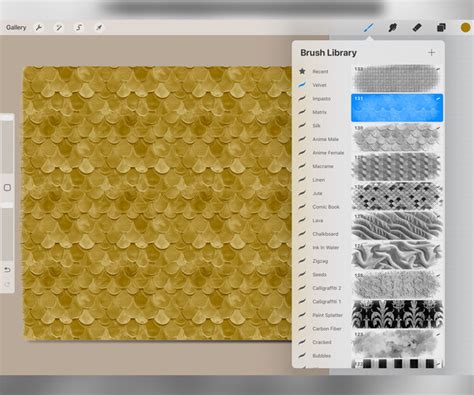This screenshot has height=395, width=474.
Task: Choose the Zigzag brush set
Action: pyautogui.click(x=320, y=261)
